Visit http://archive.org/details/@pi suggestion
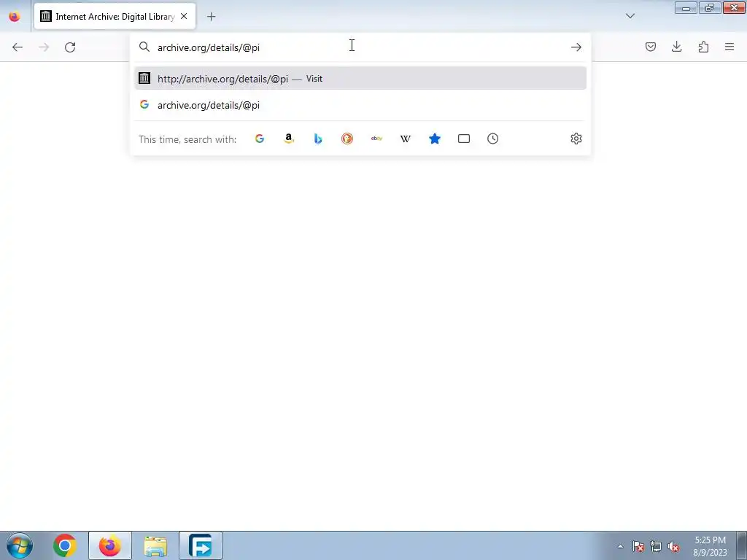The image size is (747, 560). point(360,79)
